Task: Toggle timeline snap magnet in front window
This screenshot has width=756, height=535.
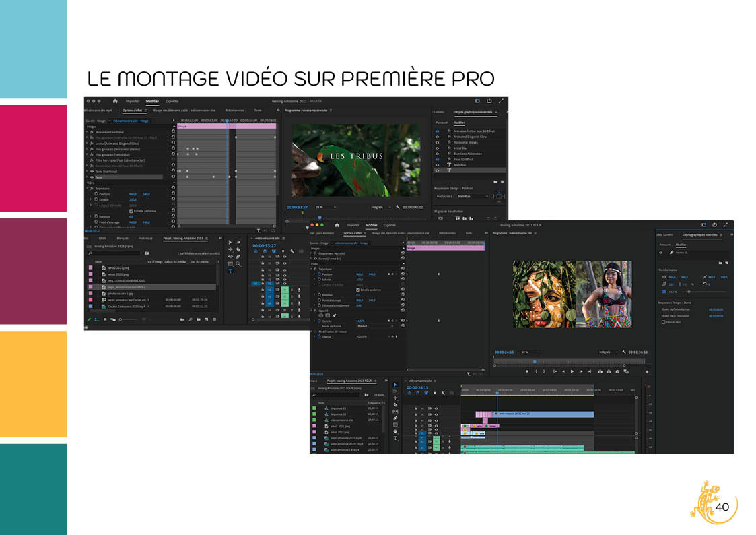Action: click(418, 394)
